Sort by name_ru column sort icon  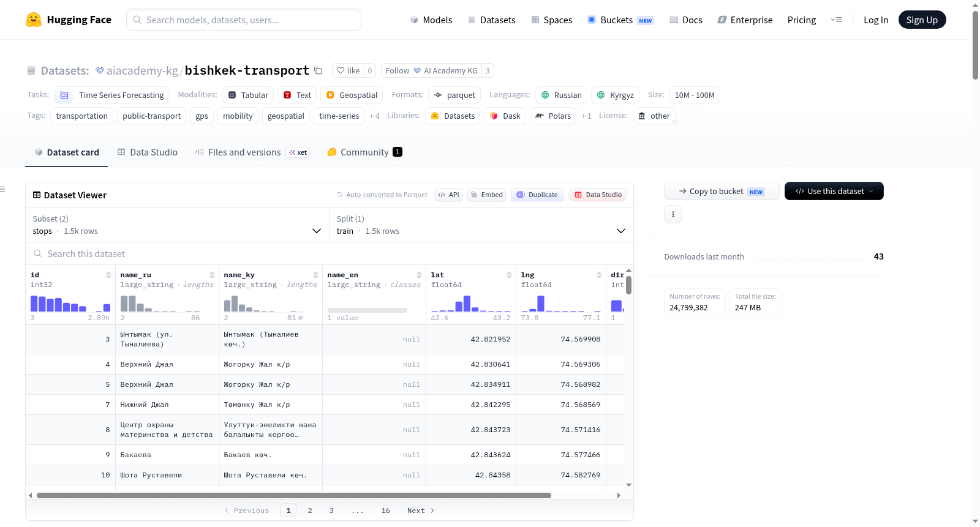point(212,275)
